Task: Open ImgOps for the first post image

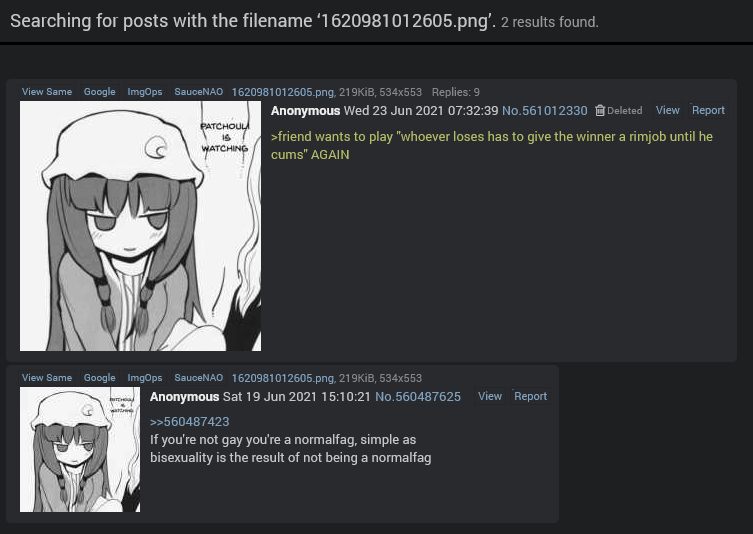Action: click(145, 92)
